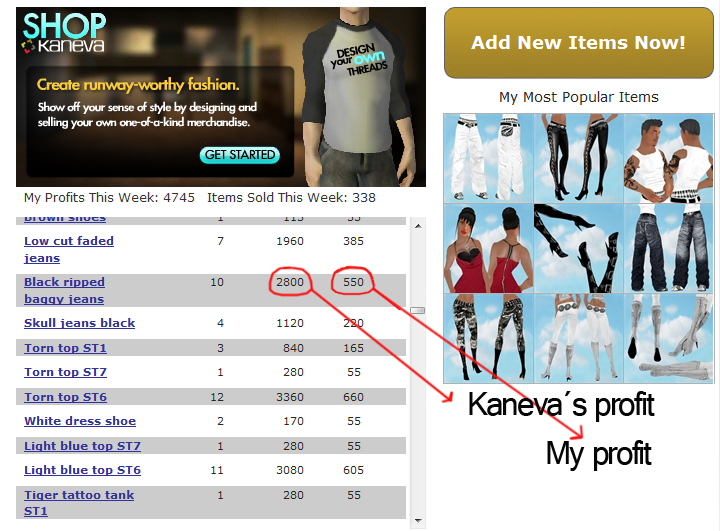Click the scroll down arrow of item list

tap(418, 520)
